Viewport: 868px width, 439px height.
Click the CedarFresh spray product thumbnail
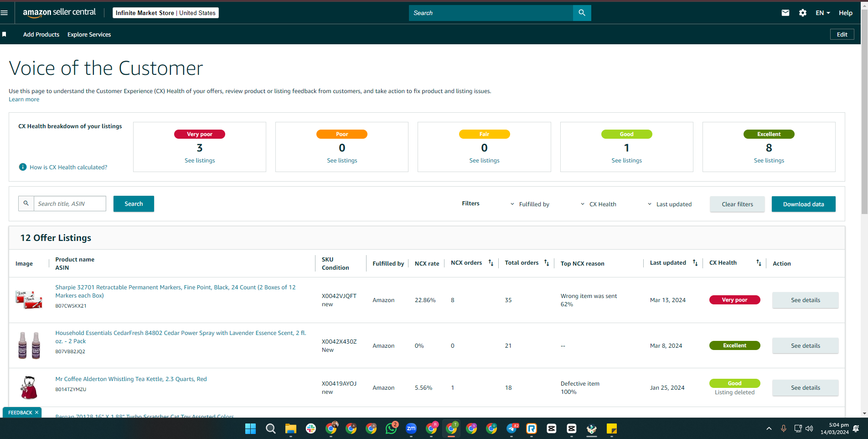[x=29, y=345]
